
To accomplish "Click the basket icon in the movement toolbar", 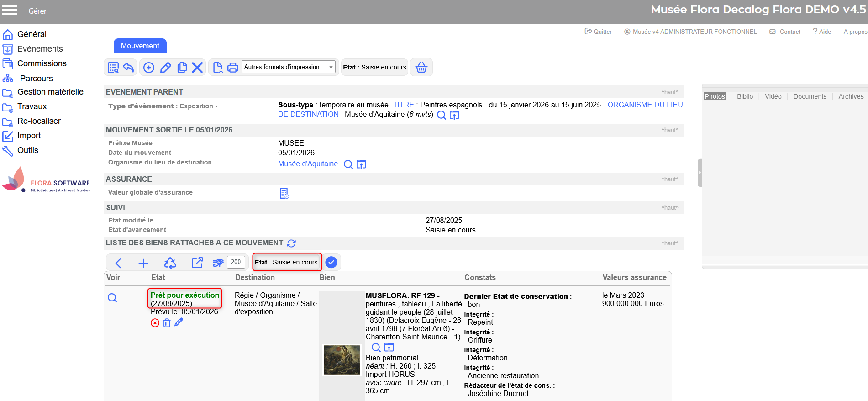I will (x=421, y=68).
